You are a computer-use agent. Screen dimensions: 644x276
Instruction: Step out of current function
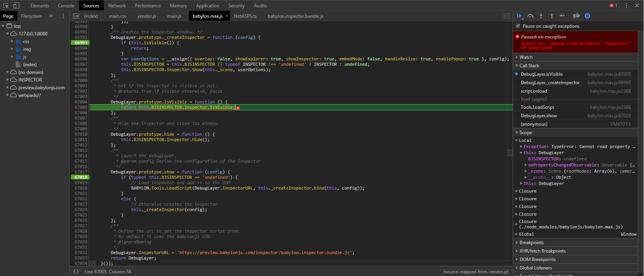[552, 16]
